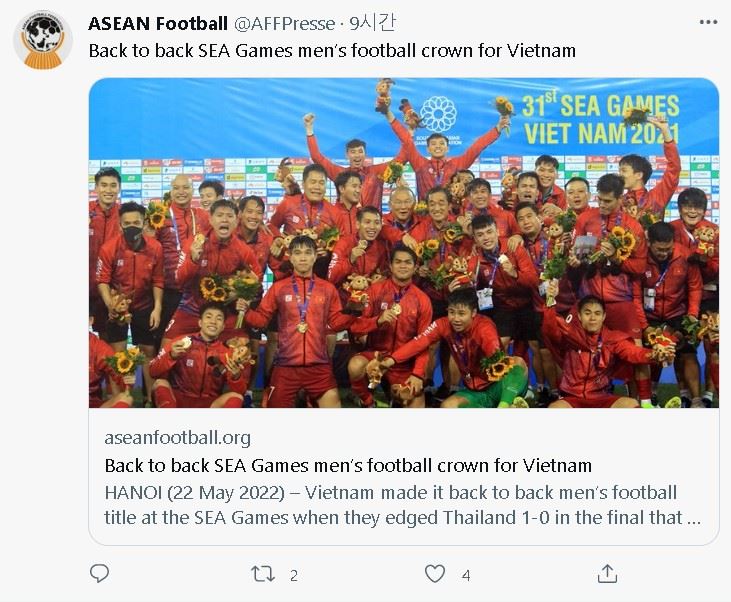The height and width of the screenshot is (602, 731).
Task: Retweet this post using the arrows icon
Action: click(262, 574)
